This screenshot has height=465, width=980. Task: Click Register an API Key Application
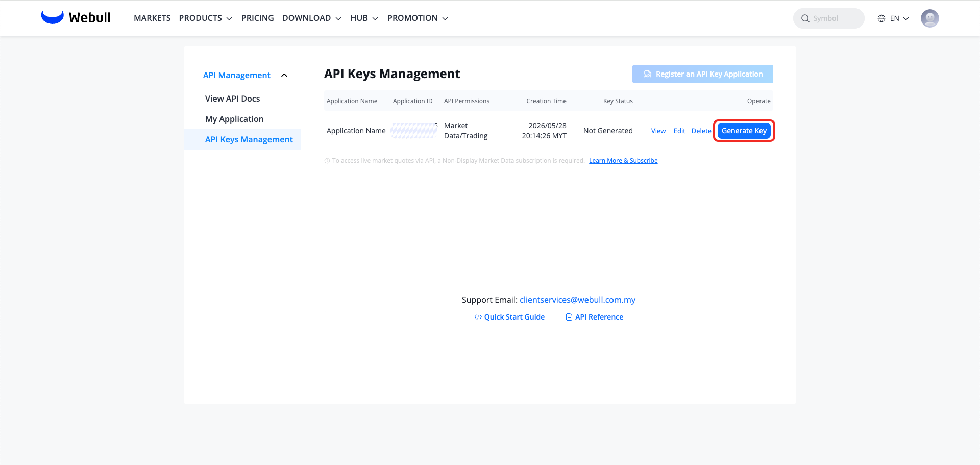703,74
